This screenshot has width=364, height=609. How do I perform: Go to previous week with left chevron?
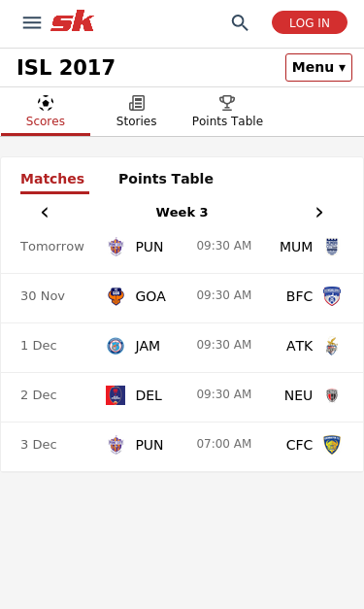click(45, 213)
